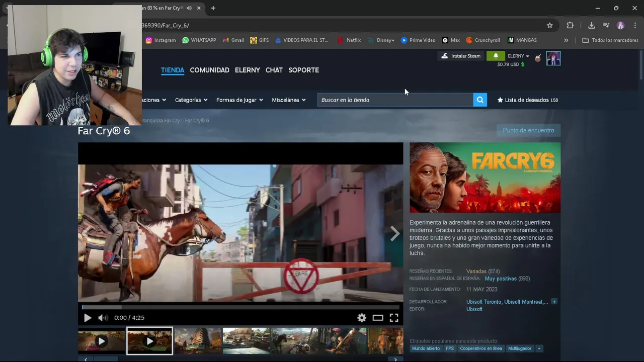644x362 pixels.
Task: Select third screenshot thumbnail with building
Action: pos(198,341)
